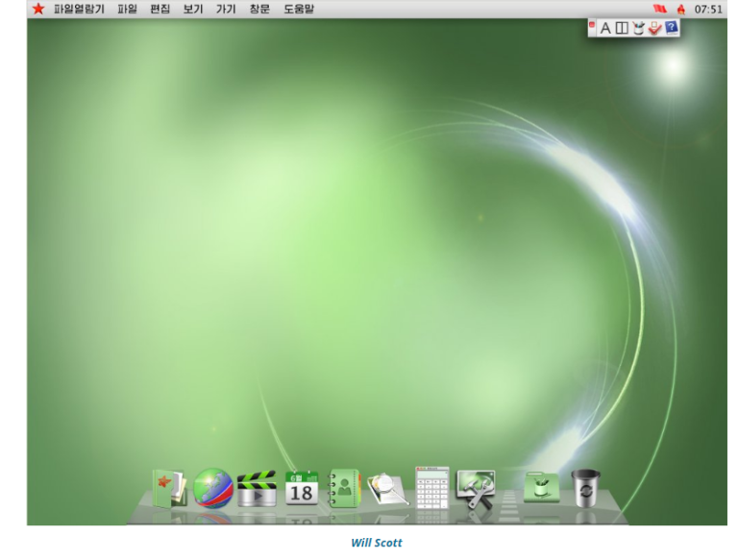Image resolution: width=738 pixels, height=560 pixels.
Task: Expand the 편집 menu
Action: click(160, 9)
